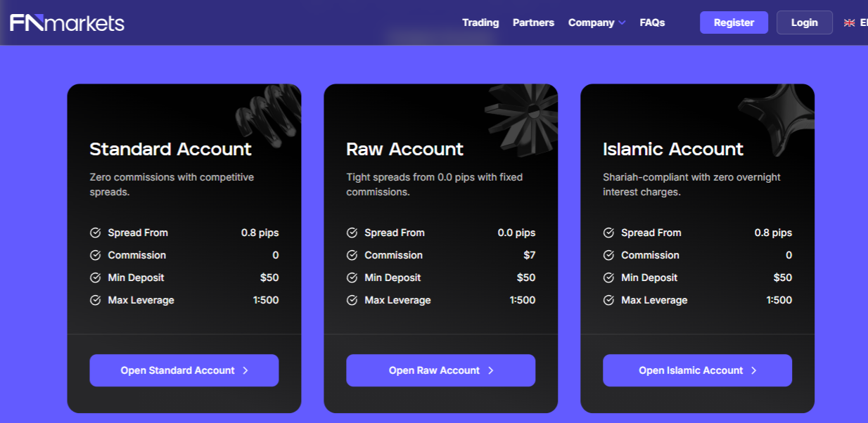Expand the Company dropdown menu
The width and height of the screenshot is (868, 423).
coord(596,22)
